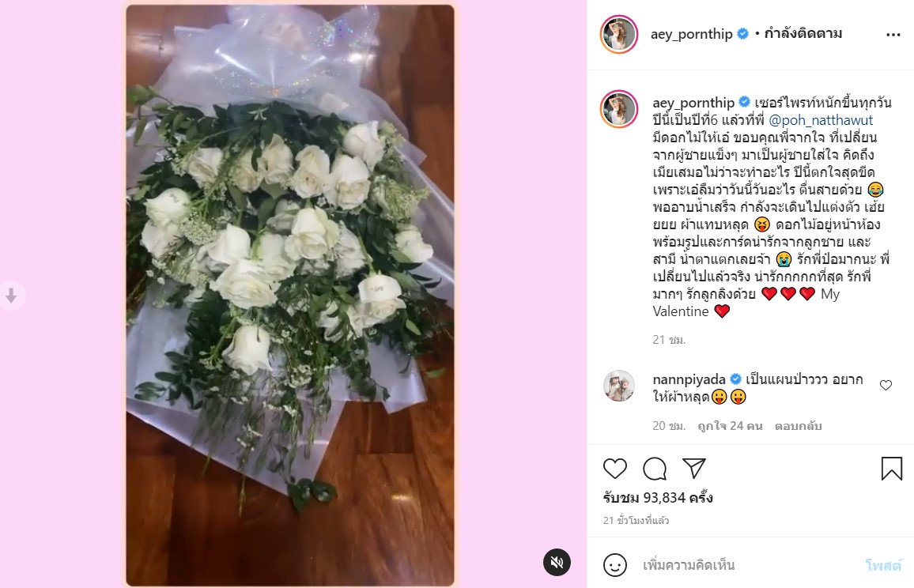
Task: Open @poh_natthawut mention link
Action: [x=820, y=120]
